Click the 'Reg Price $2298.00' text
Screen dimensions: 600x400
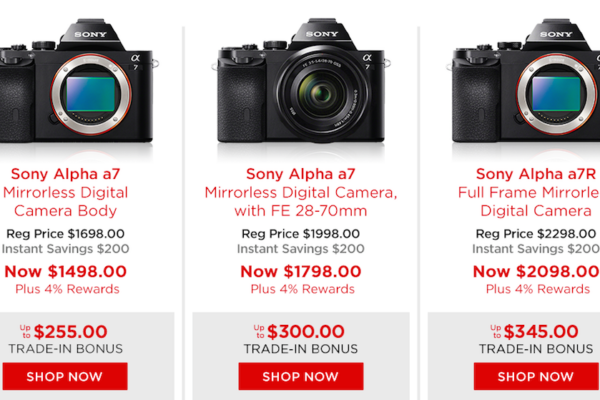[537, 233]
